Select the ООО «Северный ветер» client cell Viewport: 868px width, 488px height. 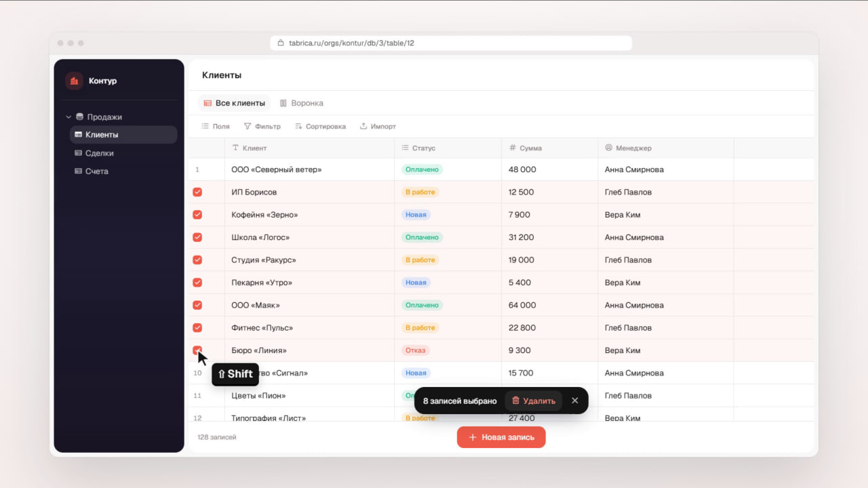(309, 169)
